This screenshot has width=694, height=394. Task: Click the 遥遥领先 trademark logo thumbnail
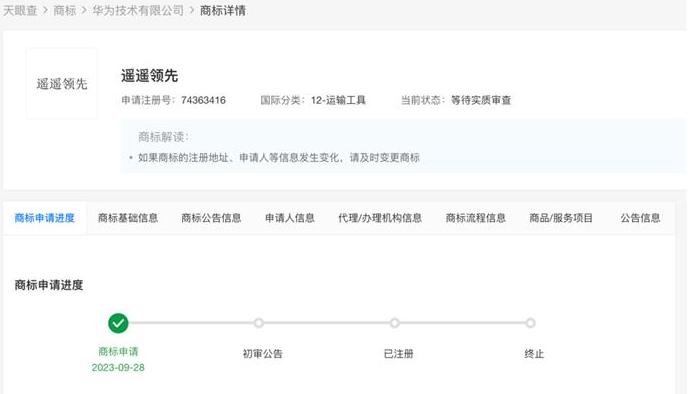62,84
